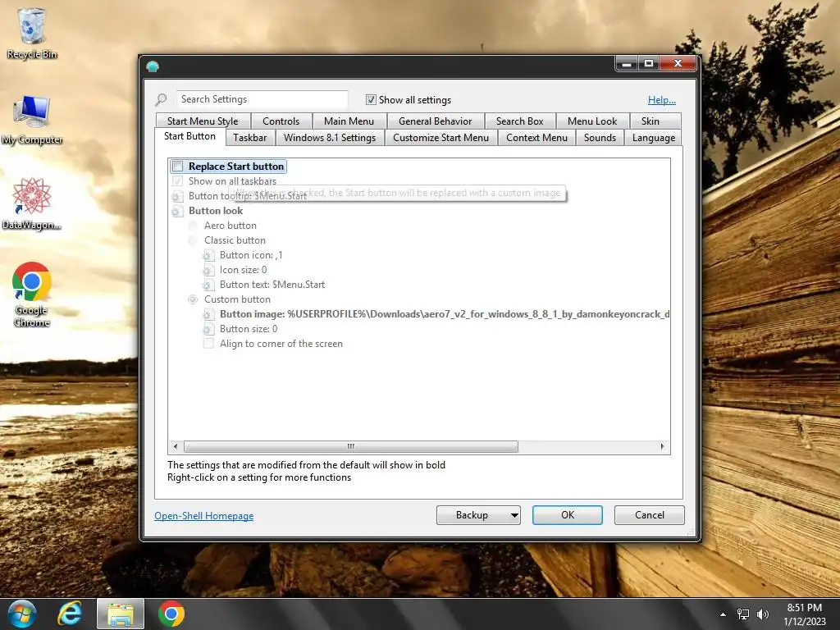Viewport: 840px width, 630px height.
Task: Toggle Align to corner of the screen
Action: [x=208, y=344]
